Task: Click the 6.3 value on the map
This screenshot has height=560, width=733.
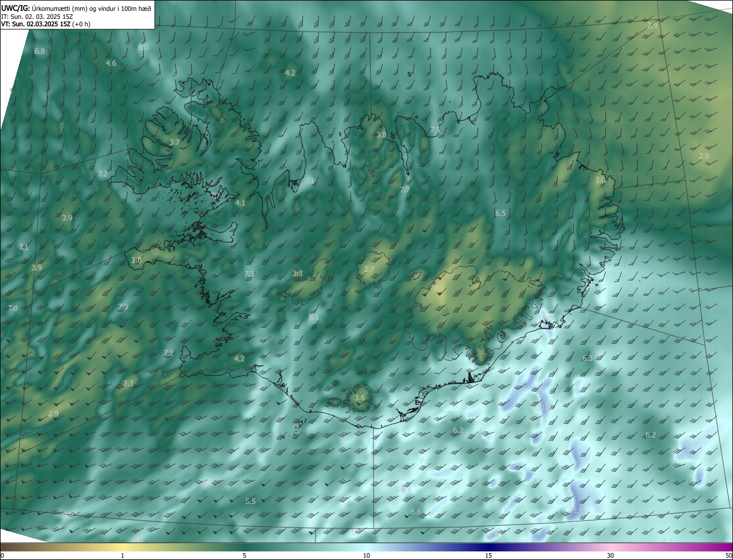Action: (588, 358)
